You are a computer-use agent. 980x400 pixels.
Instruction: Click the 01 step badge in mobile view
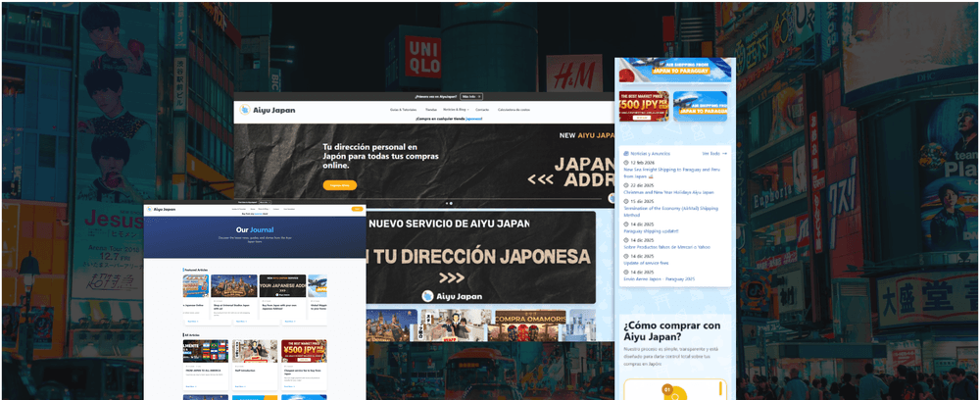coord(666,389)
